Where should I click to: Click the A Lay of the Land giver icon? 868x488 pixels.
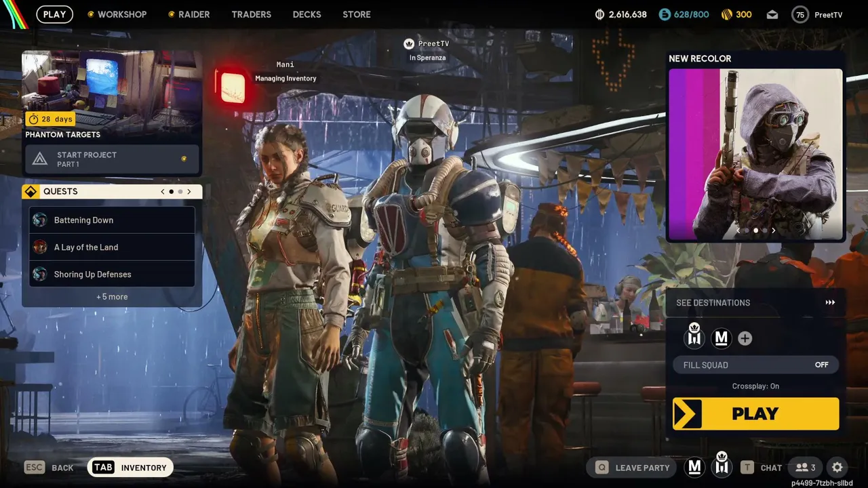(x=40, y=247)
